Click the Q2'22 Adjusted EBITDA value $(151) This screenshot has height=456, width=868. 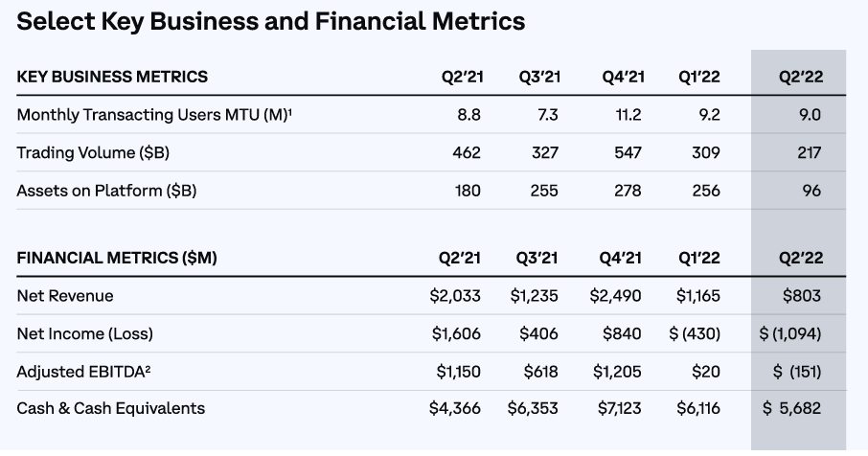(x=790, y=371)
